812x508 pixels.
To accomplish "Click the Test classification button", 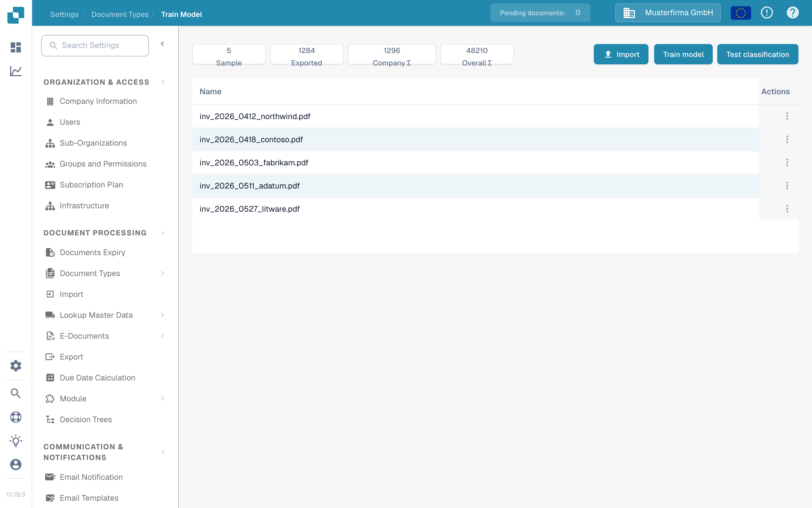I will point(758,54).
